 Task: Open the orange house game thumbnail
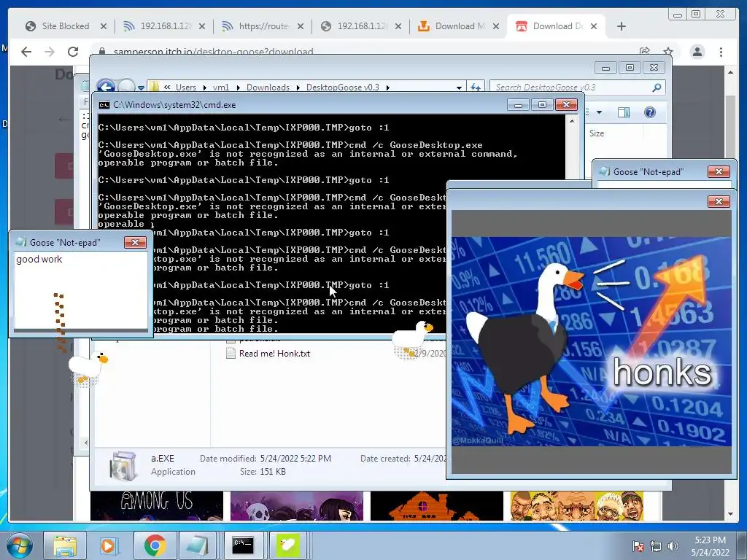pyautogui.click(x=436, y=506)
